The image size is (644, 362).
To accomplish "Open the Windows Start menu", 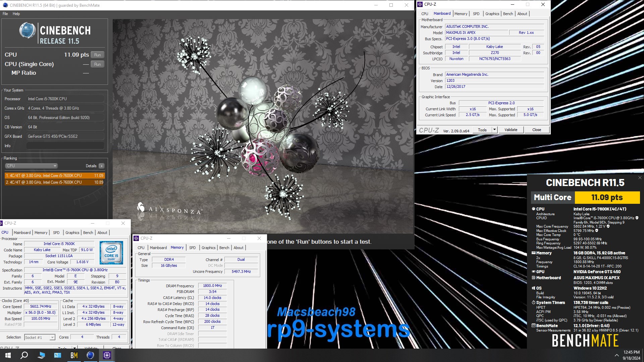I will 8,355.
